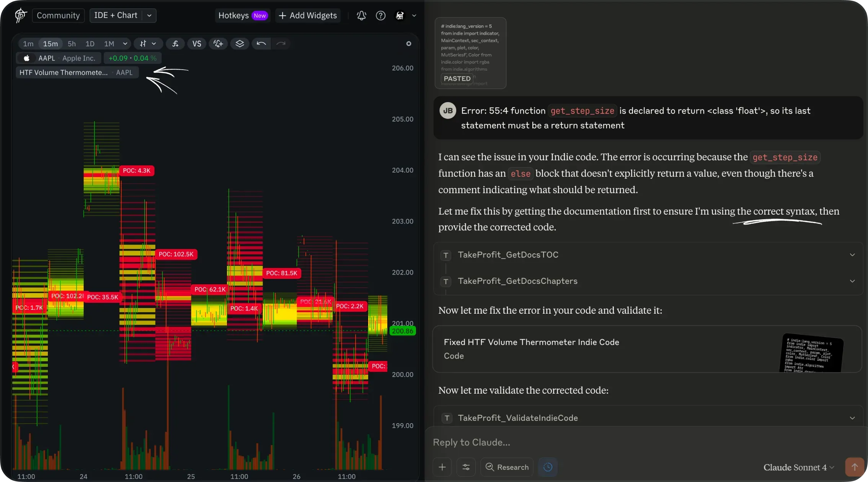Expand chart type dropdown arrow
The width and height of the screenshot is (868, 482).
click(x=154, y=44)
